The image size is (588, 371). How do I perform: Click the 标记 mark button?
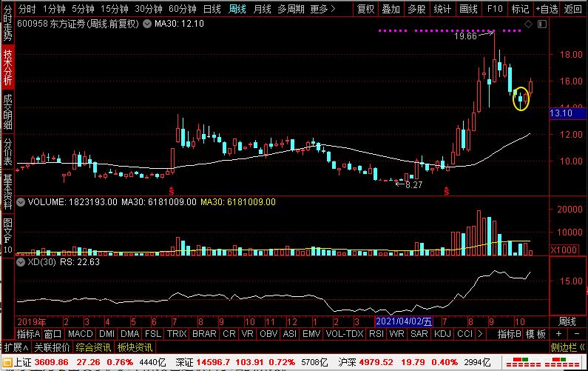pyautogui.click(x=520, y=9)
